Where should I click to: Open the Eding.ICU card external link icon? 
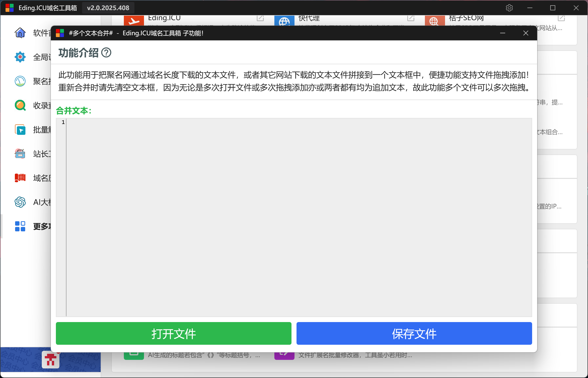tap(260, 18)
